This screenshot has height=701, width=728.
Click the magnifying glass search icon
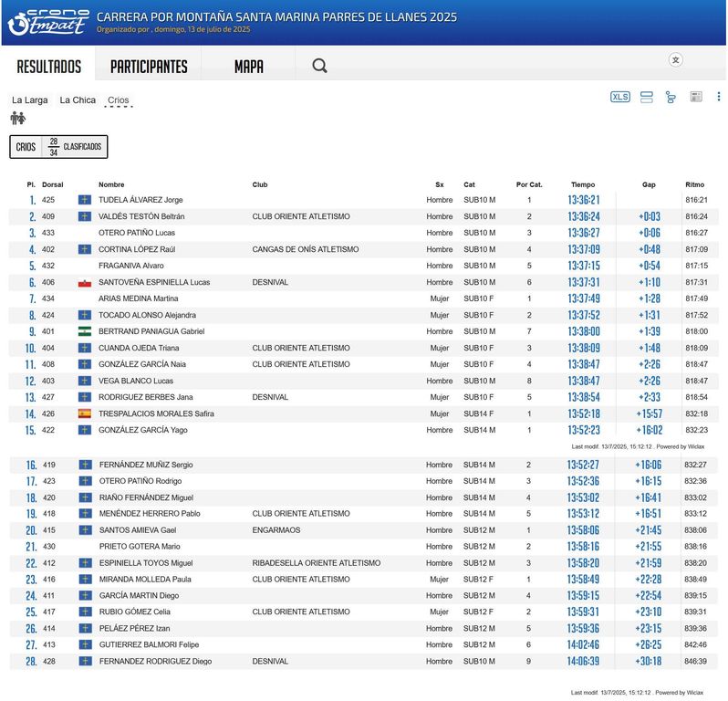319,66
